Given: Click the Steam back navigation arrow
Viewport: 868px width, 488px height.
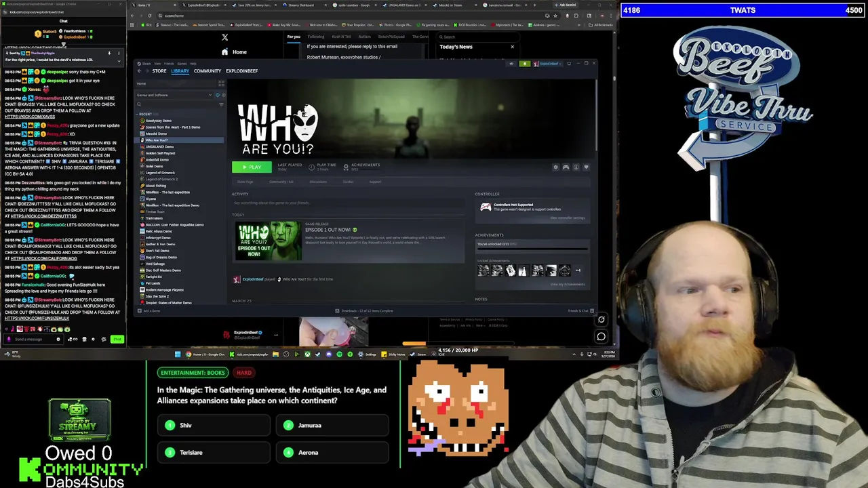Looking at the screenshot, I should (139, 70).
